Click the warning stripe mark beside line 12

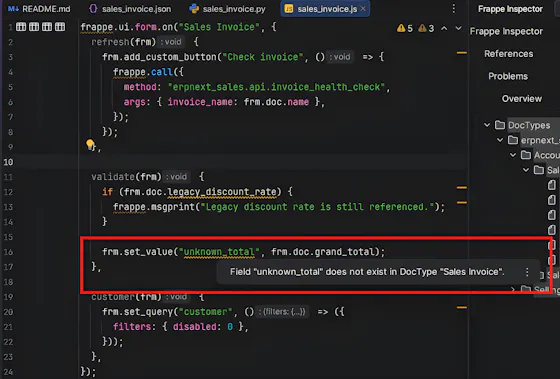pos(462,188)
